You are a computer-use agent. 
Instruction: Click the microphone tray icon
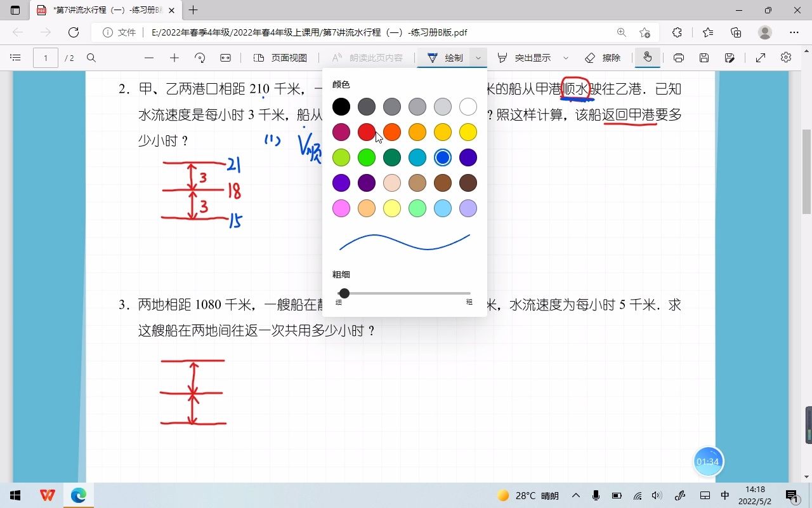[x=596, y=495]
